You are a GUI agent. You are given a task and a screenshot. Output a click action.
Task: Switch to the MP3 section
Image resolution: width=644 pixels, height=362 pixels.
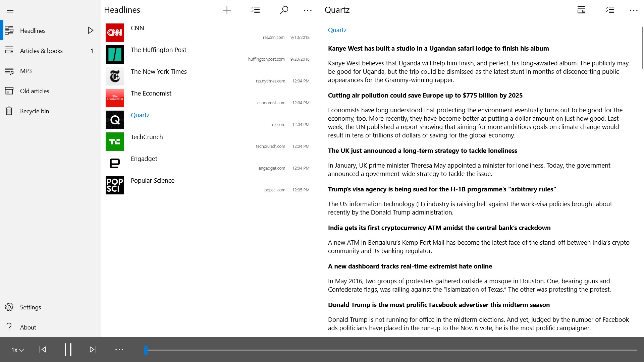click(x=26, y=71)
